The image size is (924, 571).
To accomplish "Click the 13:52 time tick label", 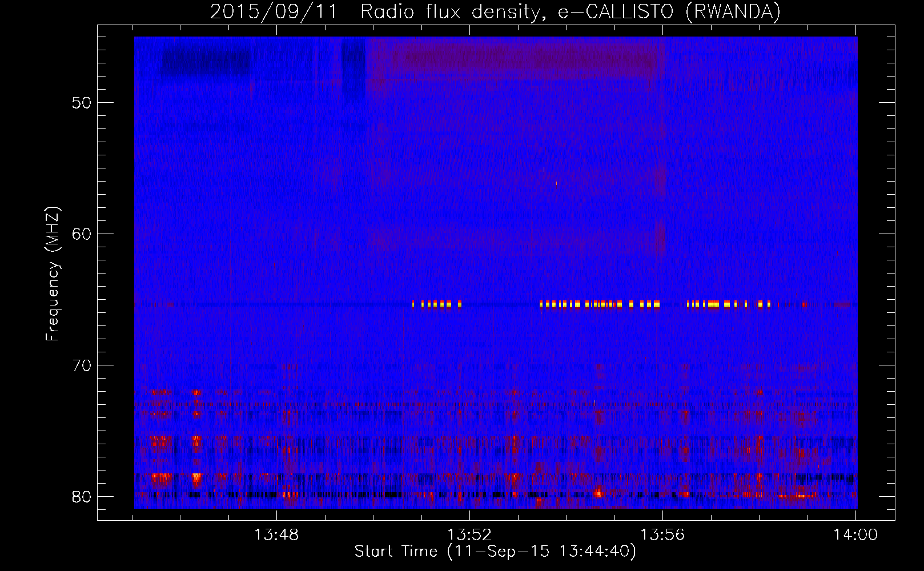I will [x=469, y=535].
